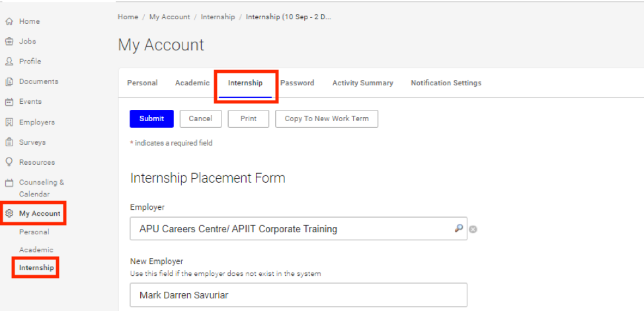Click the Profile person icon
The height and width of the screenshot is (311, 644).
[9, 62]
